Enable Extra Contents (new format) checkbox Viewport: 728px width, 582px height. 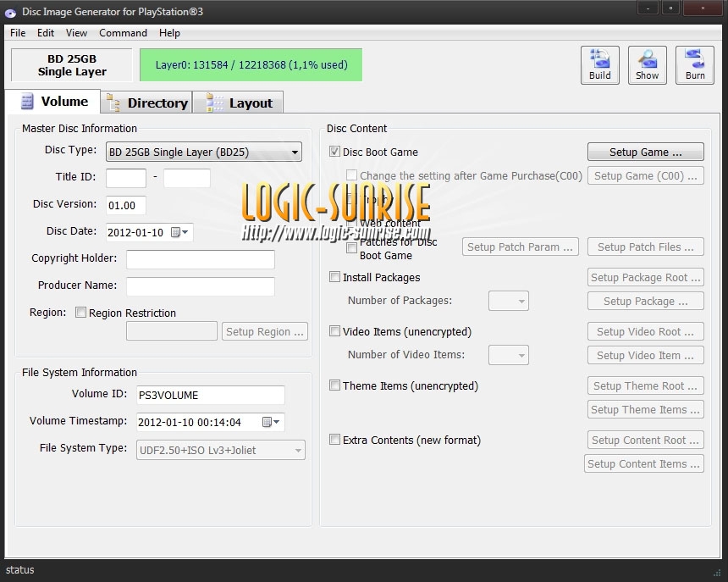pyautogui.click(x=334, y=440)
